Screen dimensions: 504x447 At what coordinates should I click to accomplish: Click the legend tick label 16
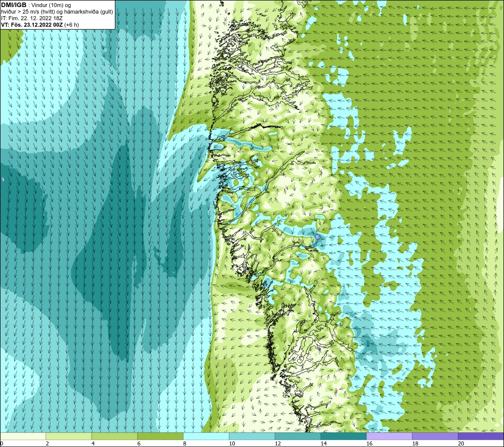tap(369, 443)
